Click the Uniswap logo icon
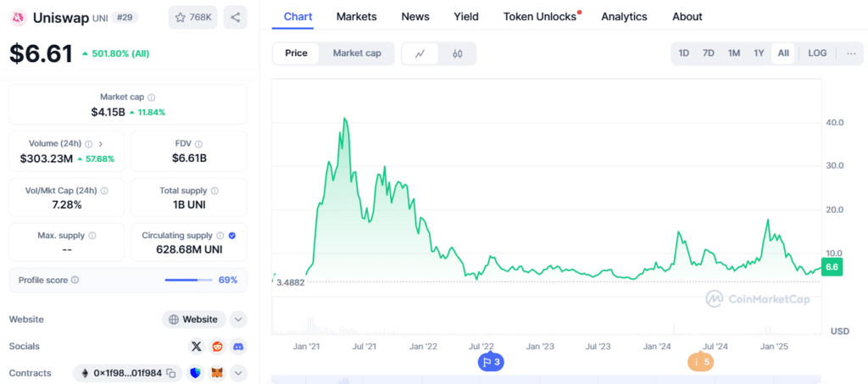 [x=19, y=18]
